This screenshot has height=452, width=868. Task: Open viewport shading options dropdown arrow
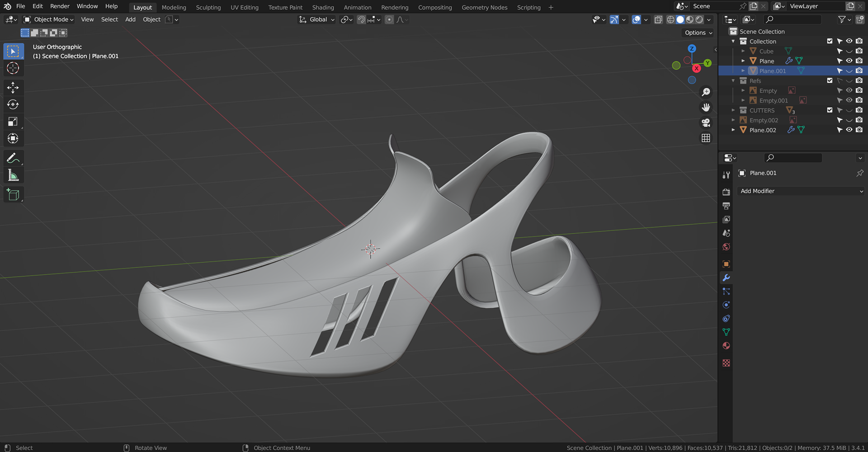709,19
